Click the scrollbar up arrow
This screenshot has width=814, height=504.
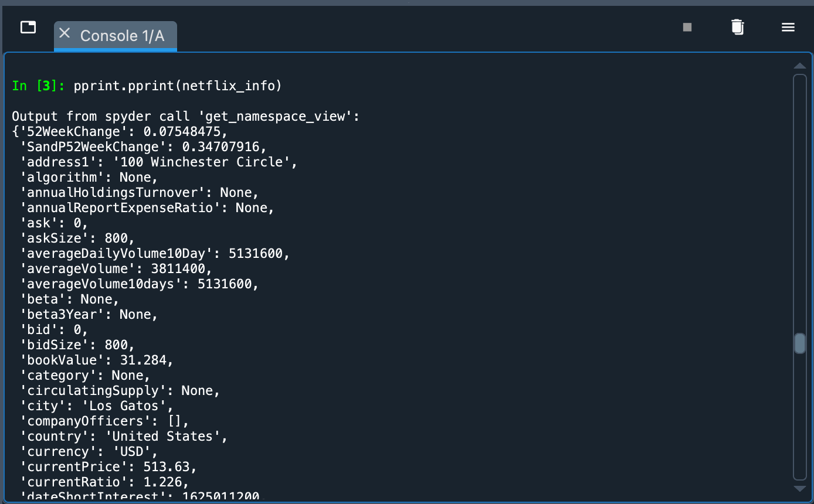tap(800, 66)
